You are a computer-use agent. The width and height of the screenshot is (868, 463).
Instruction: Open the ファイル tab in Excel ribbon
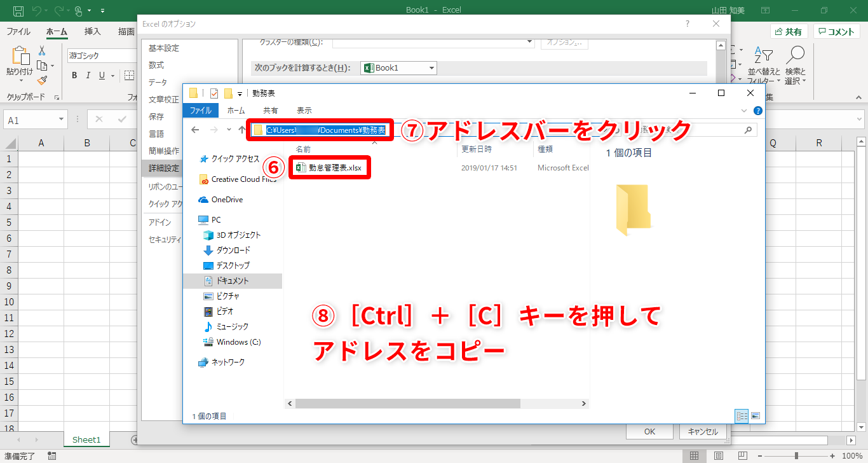(18, 31)
